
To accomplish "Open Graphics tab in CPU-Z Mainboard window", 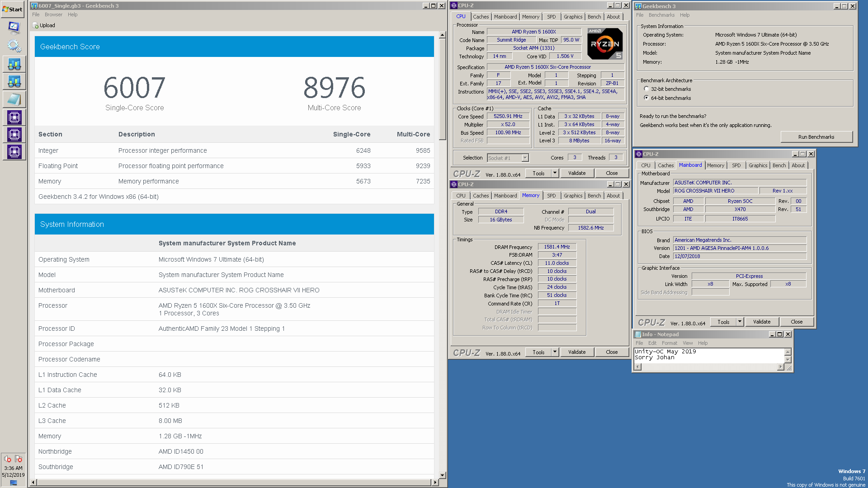I will tap(758, 165).
